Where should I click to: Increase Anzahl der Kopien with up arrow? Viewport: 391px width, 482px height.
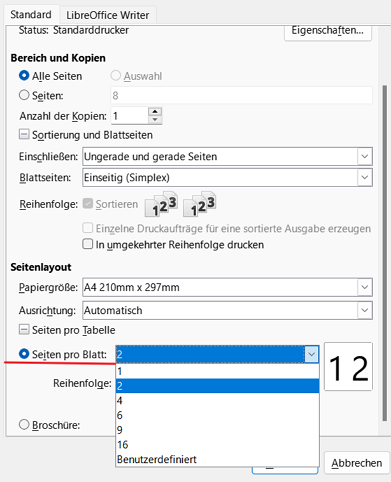[155, 112]
